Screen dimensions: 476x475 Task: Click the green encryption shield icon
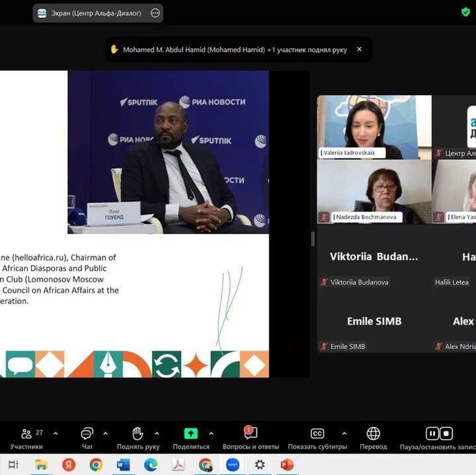[x=465, y=12]
